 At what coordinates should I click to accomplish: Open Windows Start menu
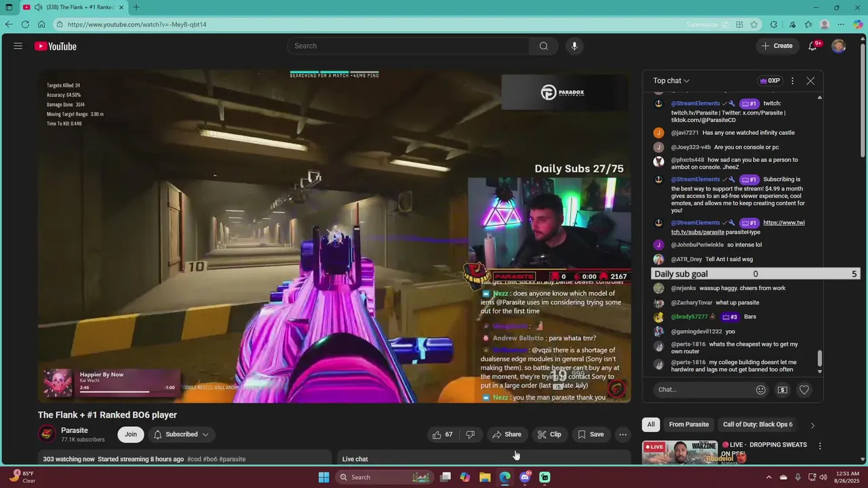(324, 477)
